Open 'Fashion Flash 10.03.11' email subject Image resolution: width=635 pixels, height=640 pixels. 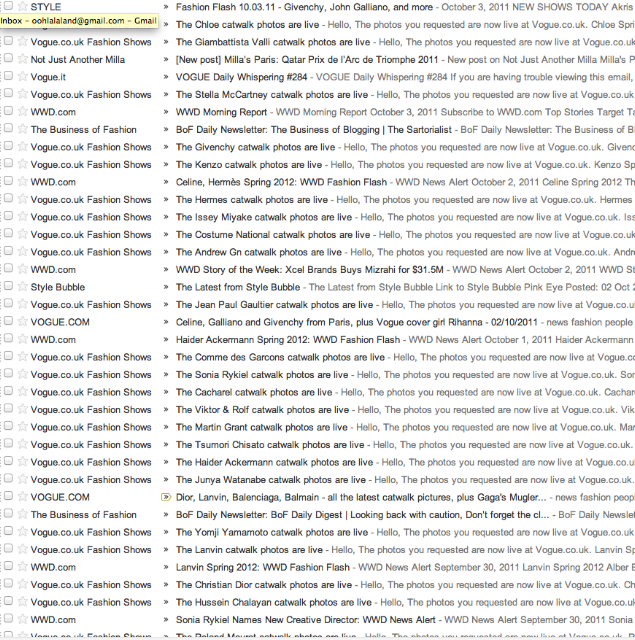pos(304,7)
